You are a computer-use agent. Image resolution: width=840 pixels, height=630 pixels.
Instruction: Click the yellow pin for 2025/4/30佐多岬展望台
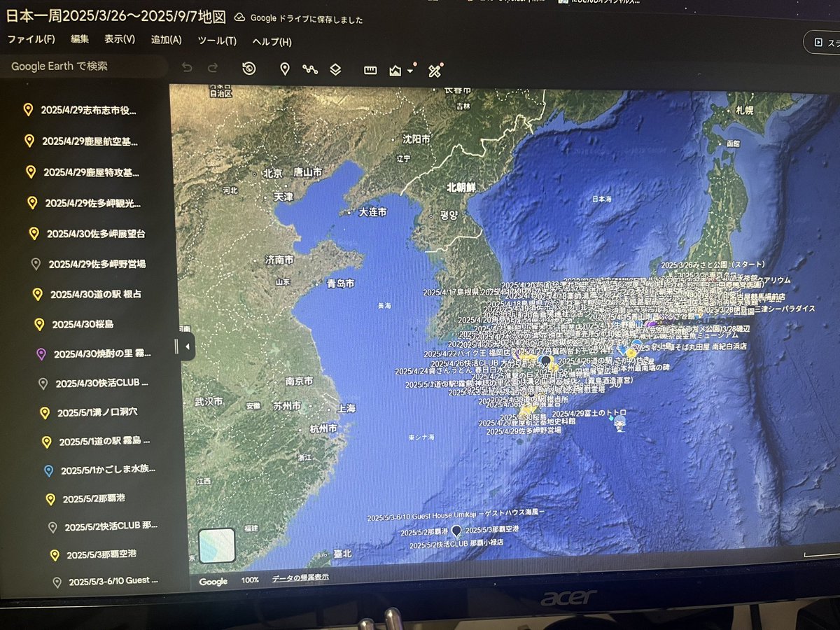point(34,234)
